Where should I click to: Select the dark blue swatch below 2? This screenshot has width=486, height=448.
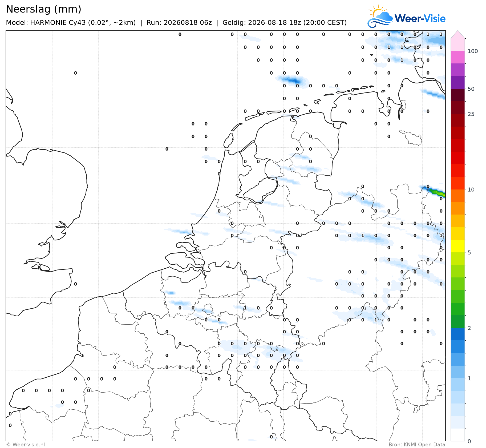click(x=458, y=334)
